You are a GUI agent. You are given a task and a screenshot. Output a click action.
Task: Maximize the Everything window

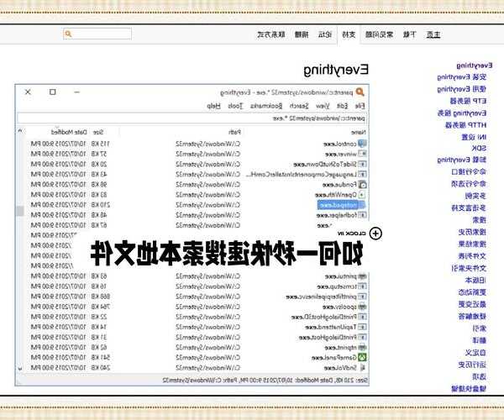point(53,92)
